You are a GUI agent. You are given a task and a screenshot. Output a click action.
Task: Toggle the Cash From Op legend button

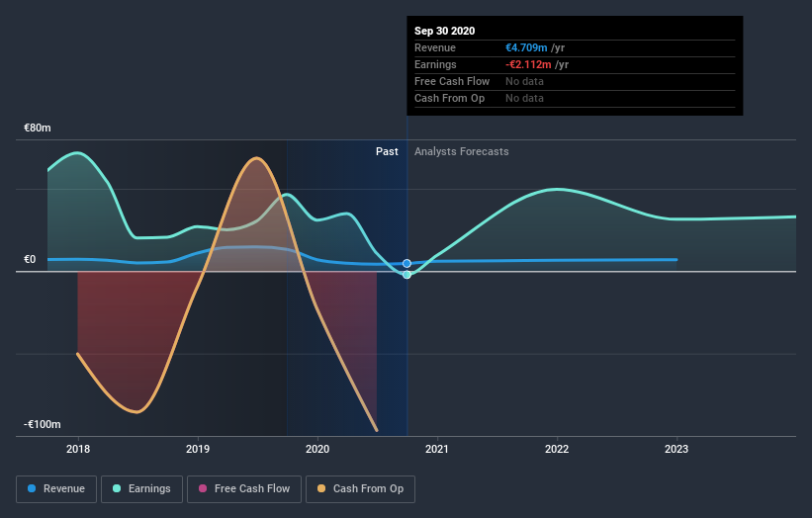tap(360, 489)
